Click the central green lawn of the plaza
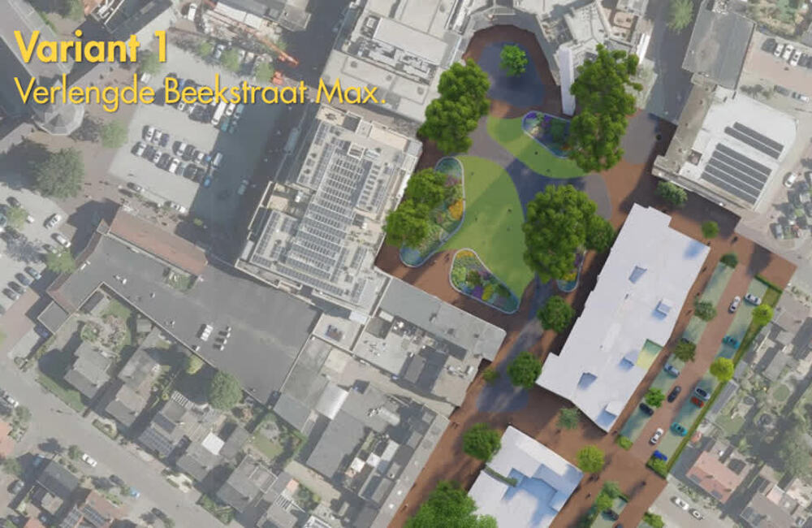 pos(492,218)
